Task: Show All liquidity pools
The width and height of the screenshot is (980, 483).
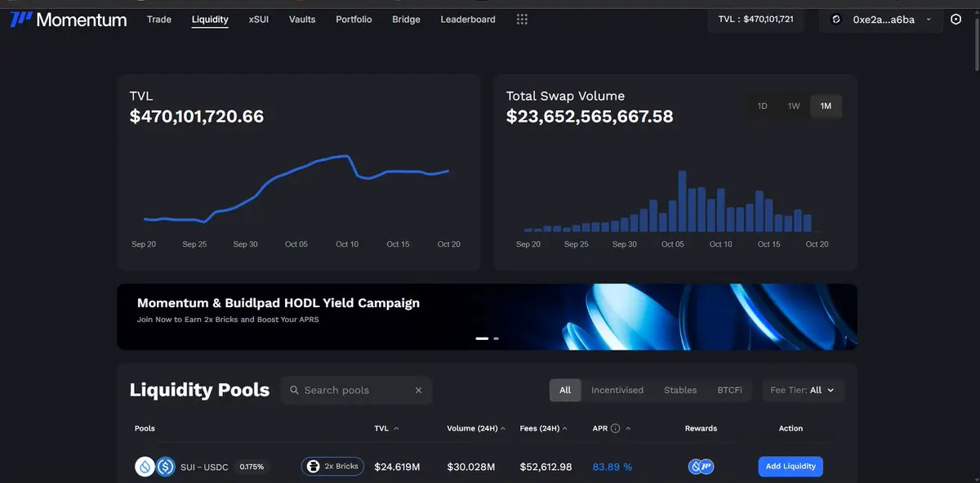Action: (x=565, y=391)
